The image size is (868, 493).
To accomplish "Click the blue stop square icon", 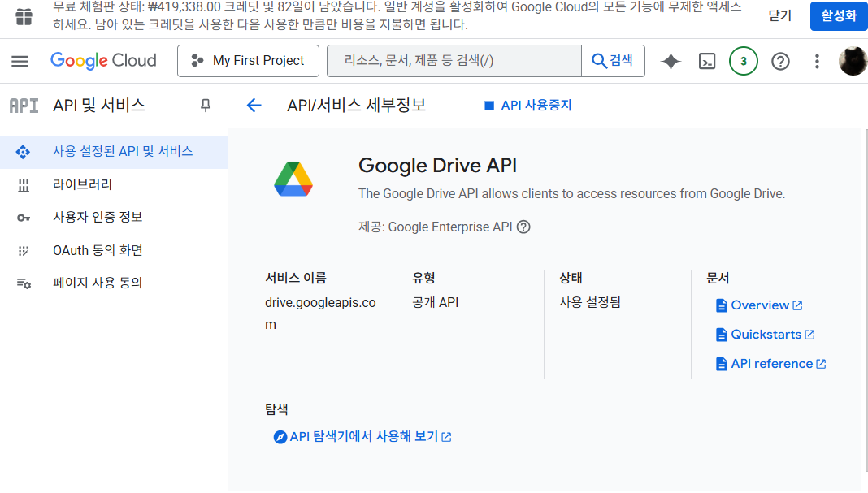I will pos(488,105).
